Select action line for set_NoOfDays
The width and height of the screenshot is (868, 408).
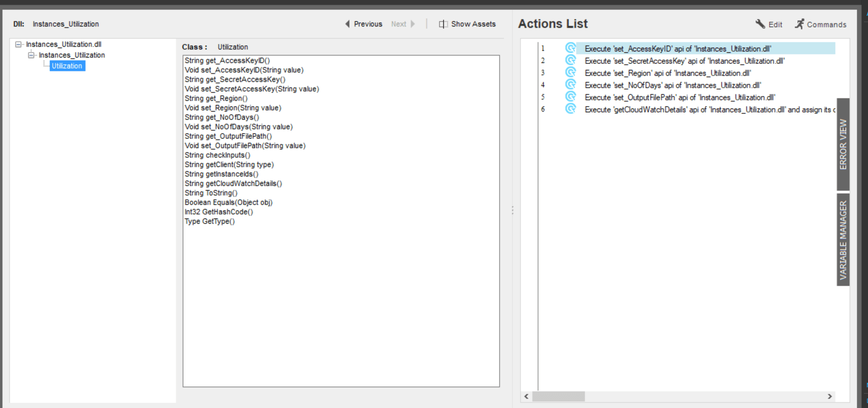[673, 85]
